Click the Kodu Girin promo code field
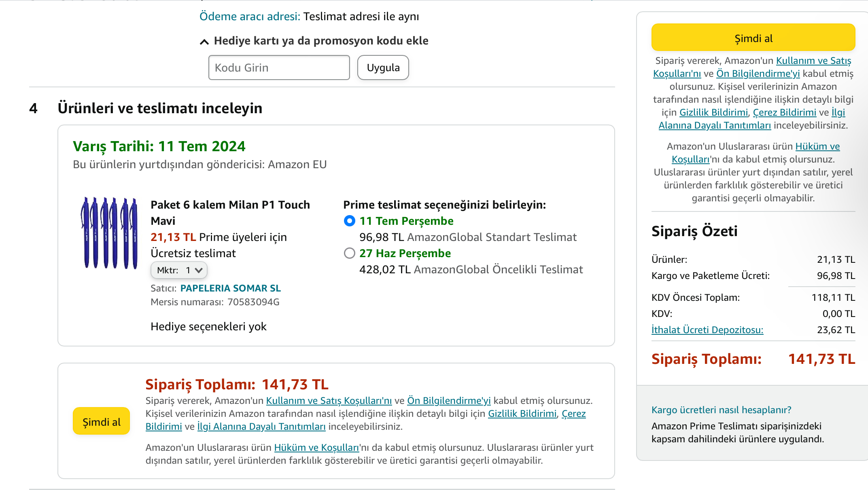 tap(279, 68)
